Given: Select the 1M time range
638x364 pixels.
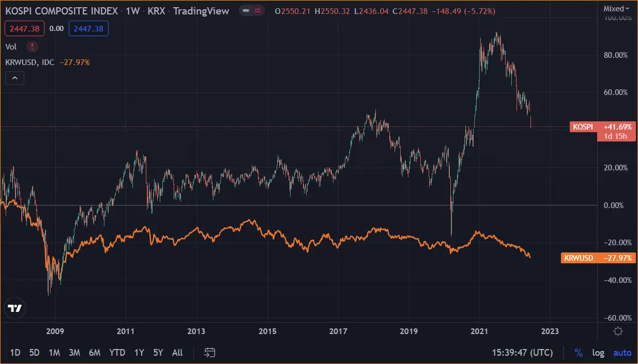Looking at the screenshot, I should point(54,353).
